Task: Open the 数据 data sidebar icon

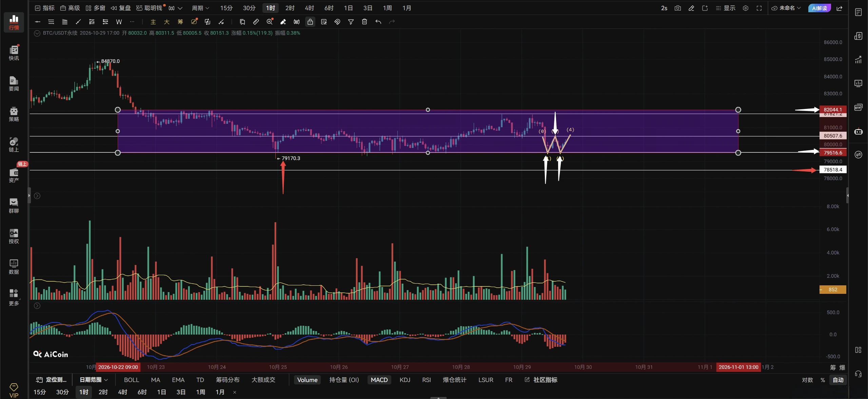Action: [x=14, y=267]
